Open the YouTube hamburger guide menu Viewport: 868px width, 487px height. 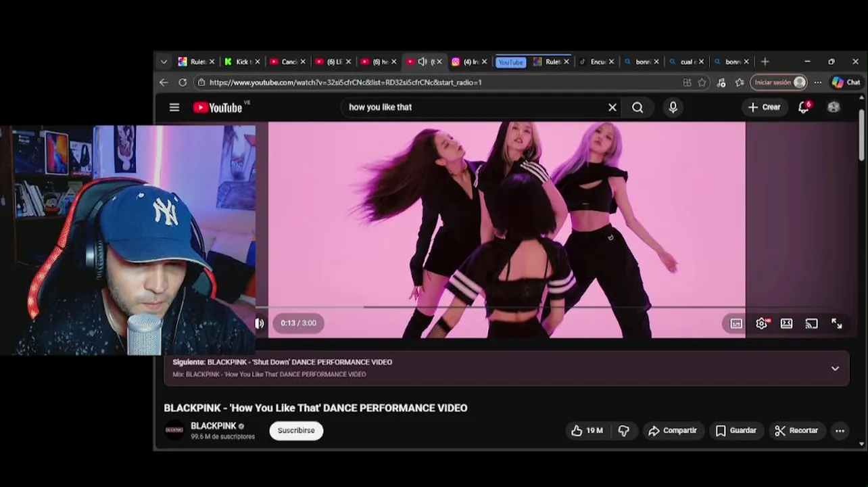[174, 107]
